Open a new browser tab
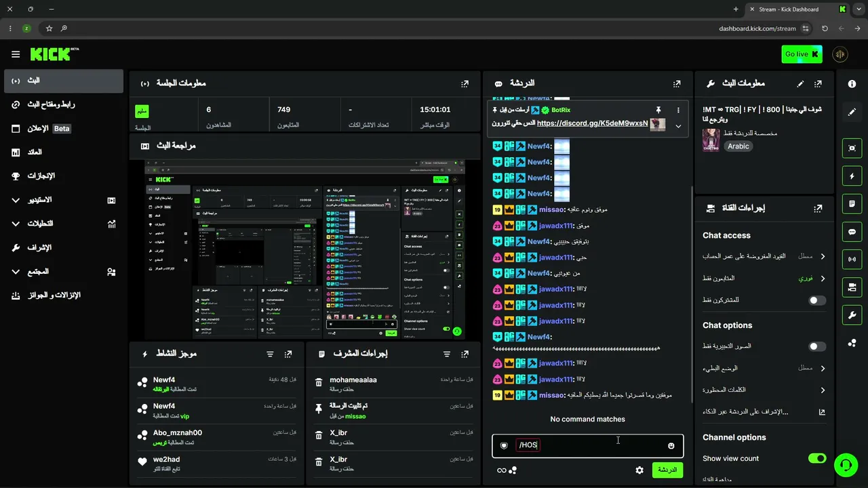Image resolution: width=868 pixels, height=488 pixels. 736,9
